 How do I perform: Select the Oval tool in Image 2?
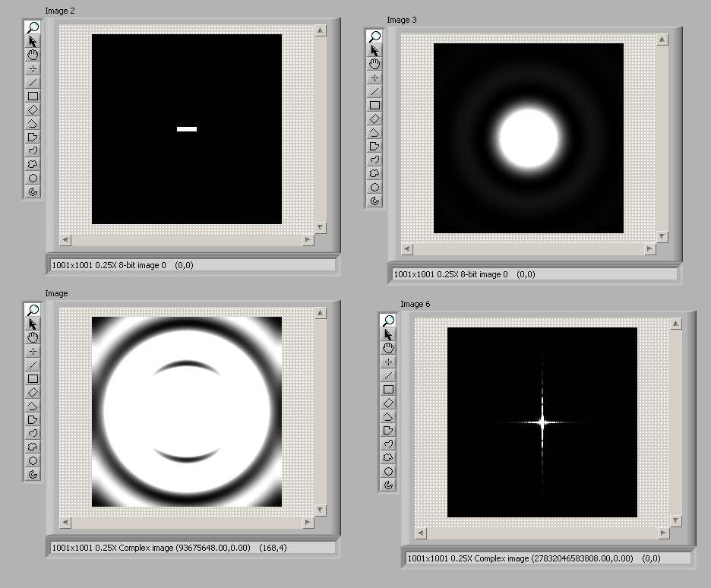point(33,179)
